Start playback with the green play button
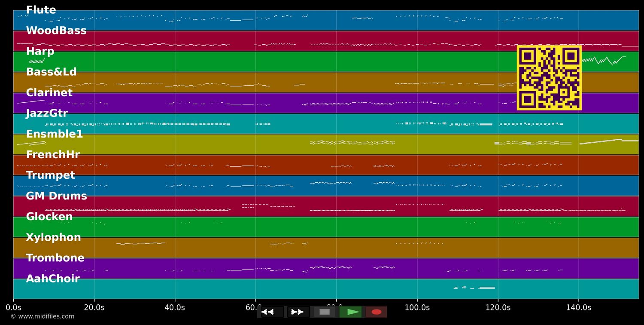The height and width of the screenshot is (325, 644). click(351, 312)
